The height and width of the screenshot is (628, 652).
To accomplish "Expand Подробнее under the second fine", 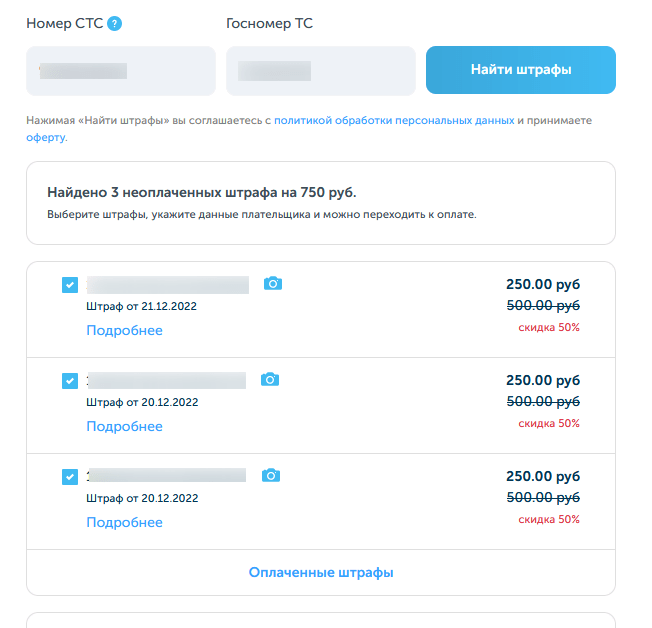I will 124,426.
